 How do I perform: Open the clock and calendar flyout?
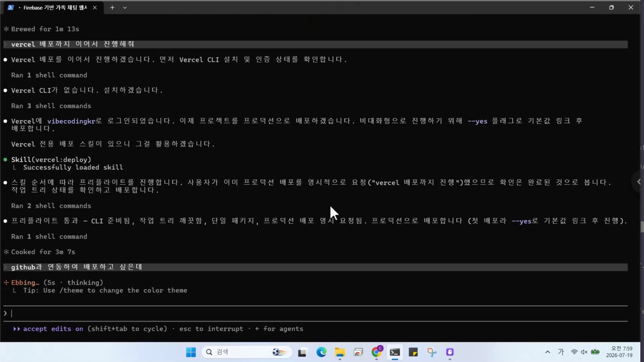619,352
